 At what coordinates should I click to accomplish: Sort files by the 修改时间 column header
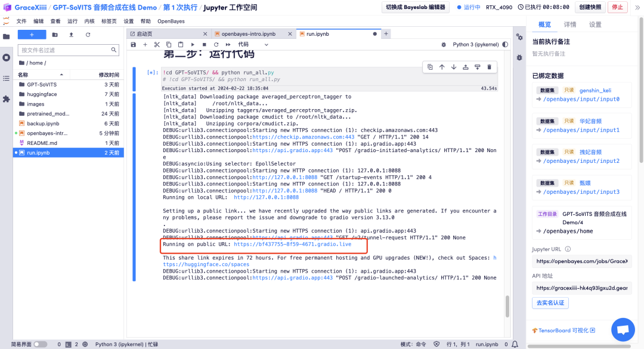point(97,75)
